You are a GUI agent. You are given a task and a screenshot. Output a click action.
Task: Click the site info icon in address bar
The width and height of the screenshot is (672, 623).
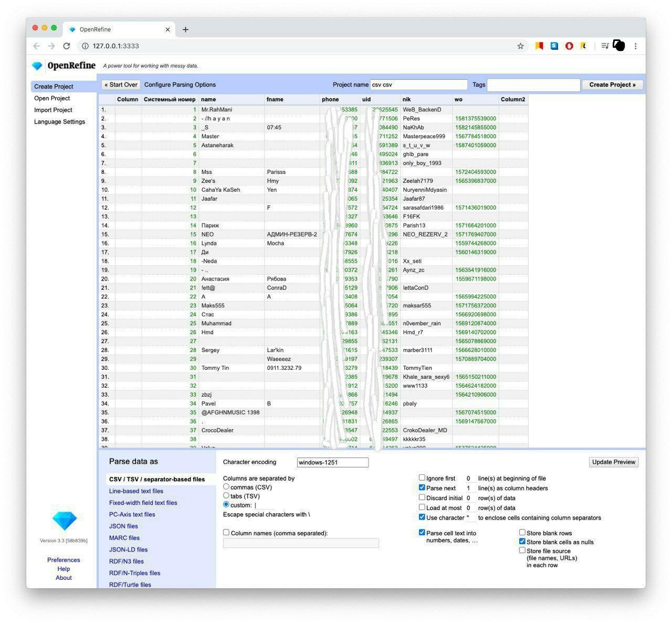pyautogui.click(x=85, y=46)
